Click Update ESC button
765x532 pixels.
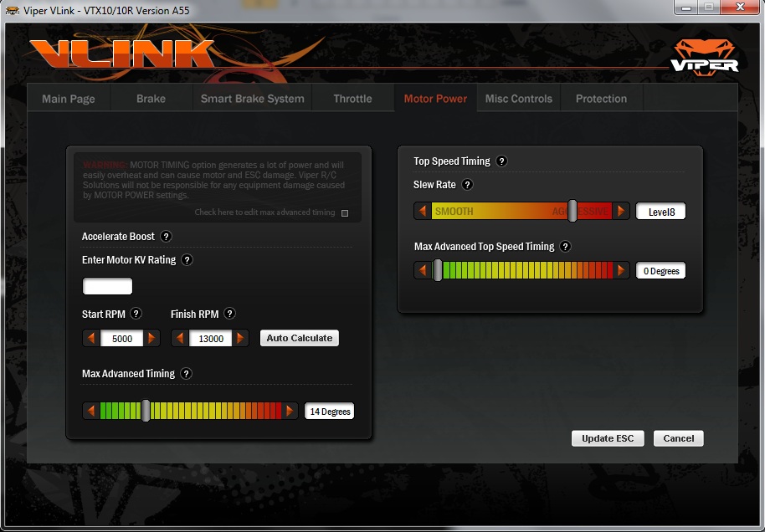click(x=608, y=438)
